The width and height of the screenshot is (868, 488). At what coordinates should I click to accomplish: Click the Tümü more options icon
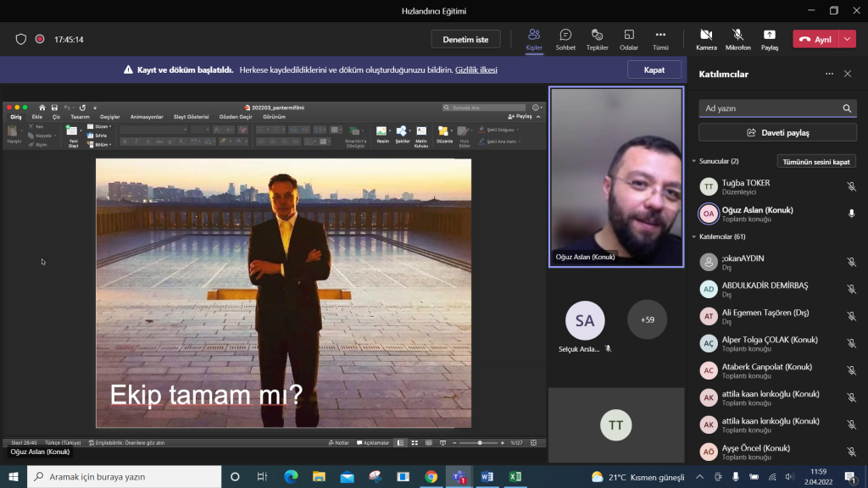(x=660, y=38)
